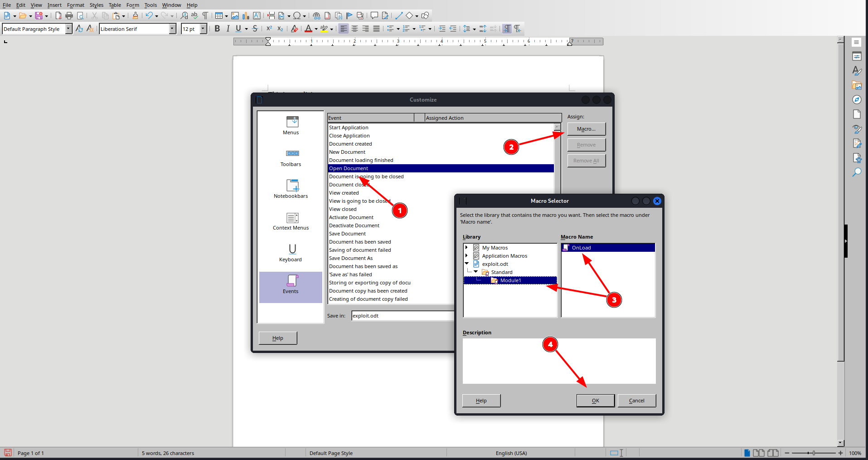Open the Insert Table toolbar icon
Image resolution: width=868 pixels, height=460 pixels.
point(219,15)
